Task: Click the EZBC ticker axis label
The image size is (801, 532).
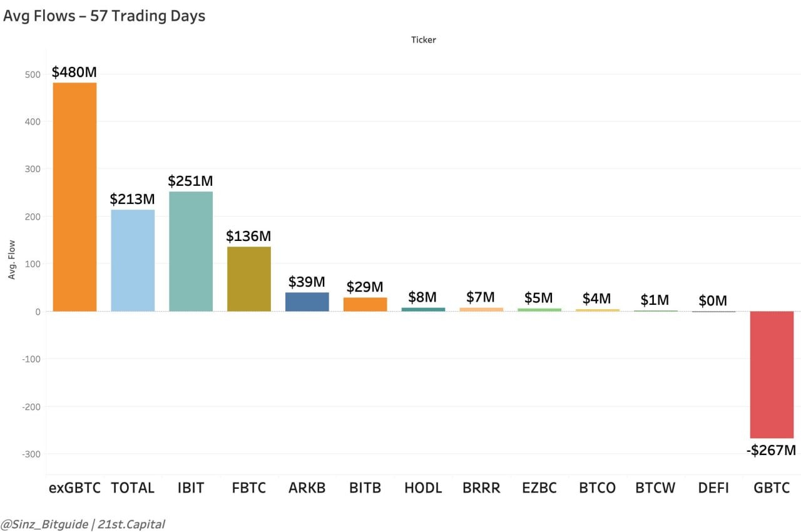Action: pos(539,488)
